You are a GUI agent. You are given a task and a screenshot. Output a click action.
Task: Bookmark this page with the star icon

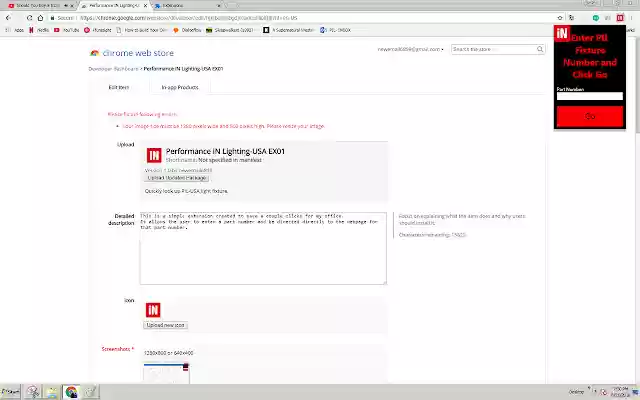coord(560,18)
